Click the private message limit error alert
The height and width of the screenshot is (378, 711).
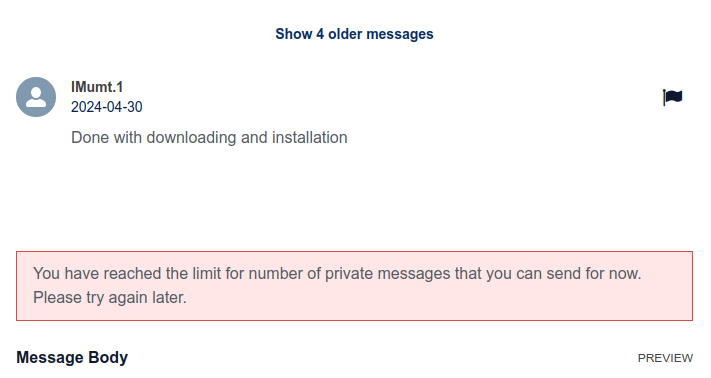(354, 286)
